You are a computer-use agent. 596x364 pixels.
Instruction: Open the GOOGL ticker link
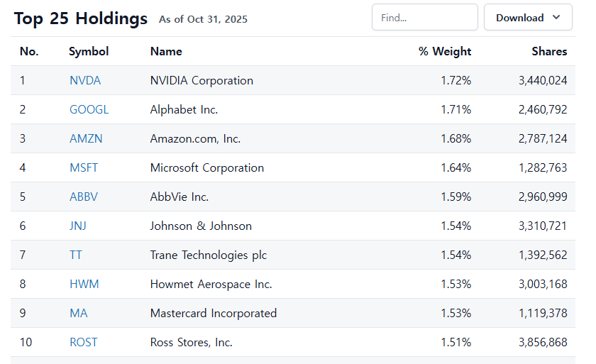89,110
